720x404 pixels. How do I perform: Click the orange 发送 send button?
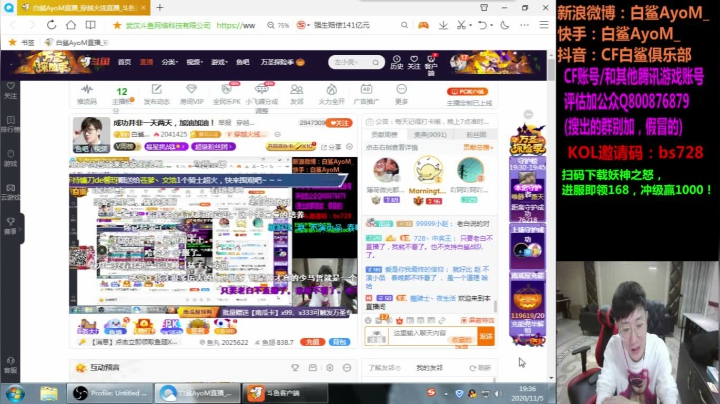click(x=486, y=336)
